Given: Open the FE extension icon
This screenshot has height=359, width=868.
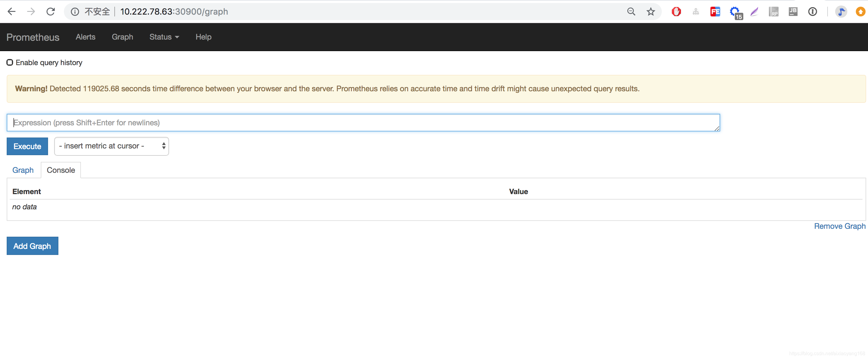Looking at the screenshot, I should 715,12.
